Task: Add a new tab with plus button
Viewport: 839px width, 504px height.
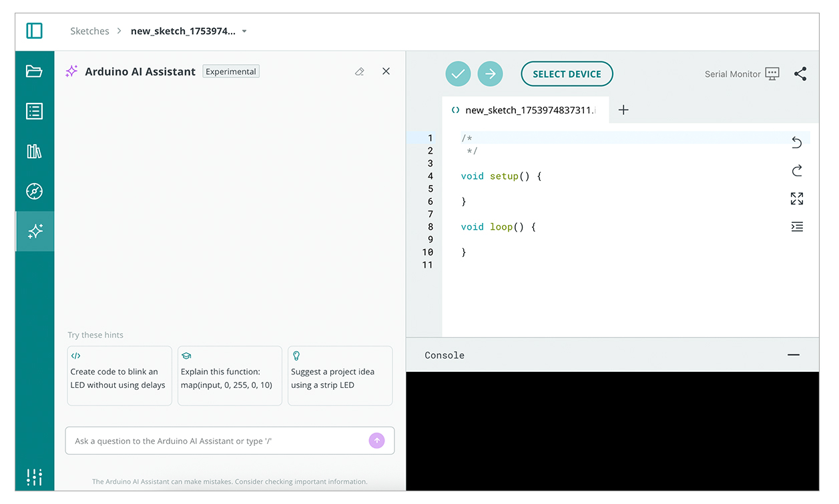Action: 623,110
